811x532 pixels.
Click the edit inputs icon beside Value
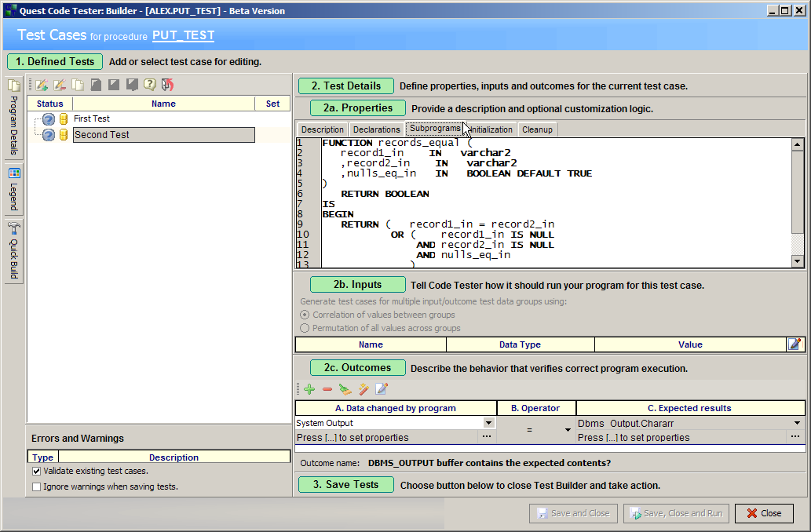point(795,344)
